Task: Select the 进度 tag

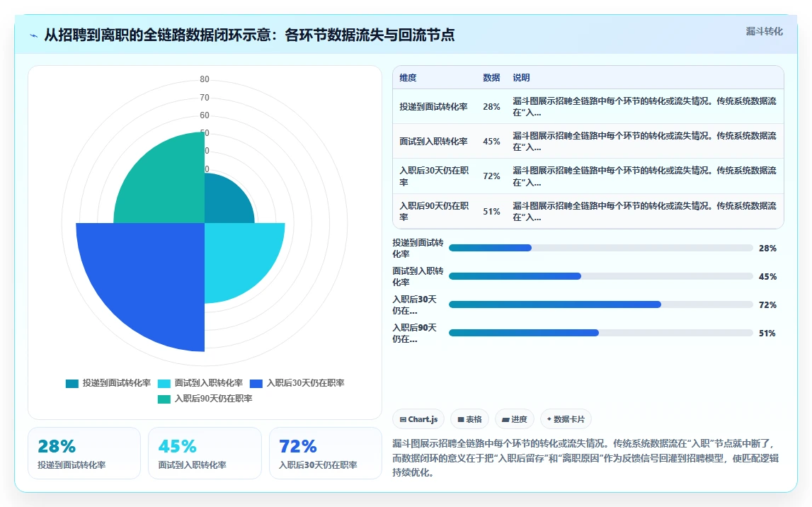Action: 514,419
